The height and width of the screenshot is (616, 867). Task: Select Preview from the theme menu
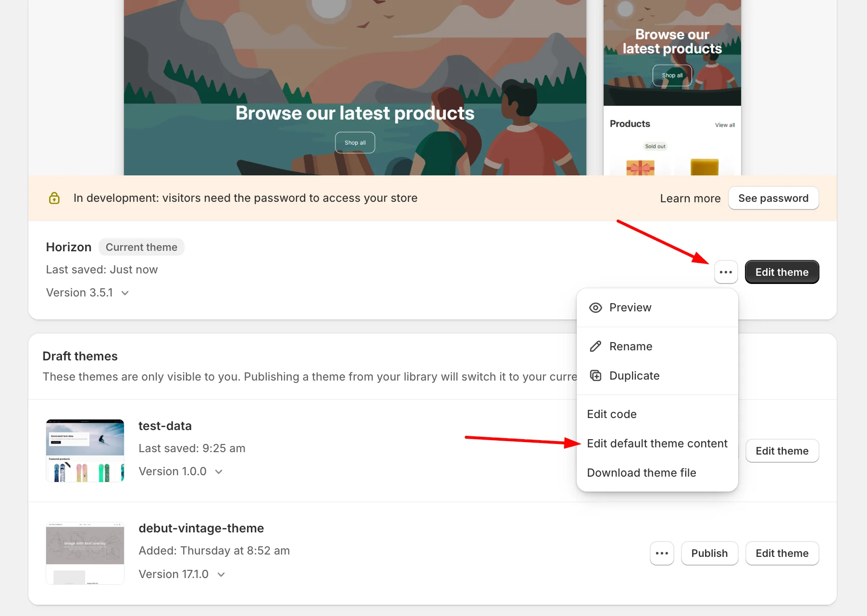click(x=630, y=308)
